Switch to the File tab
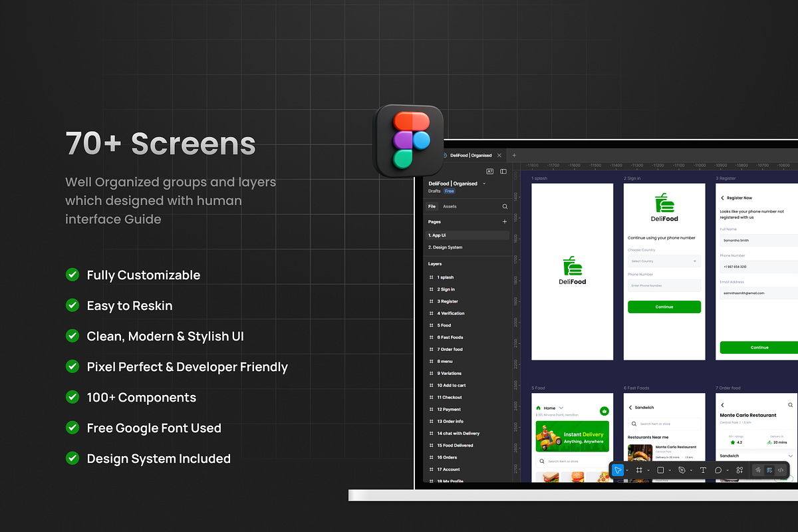The height and width of the screenshot is (532, 798). (x=432, y=207)
